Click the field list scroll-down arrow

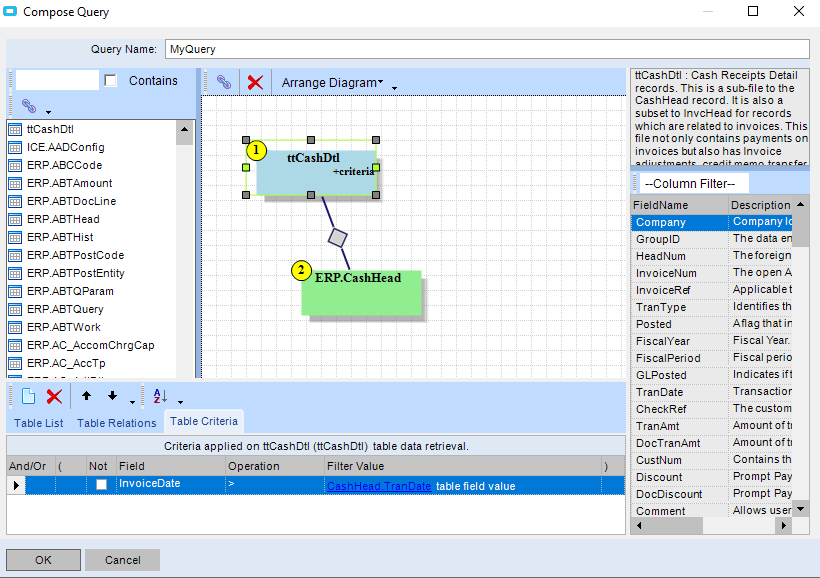[801, 508]
